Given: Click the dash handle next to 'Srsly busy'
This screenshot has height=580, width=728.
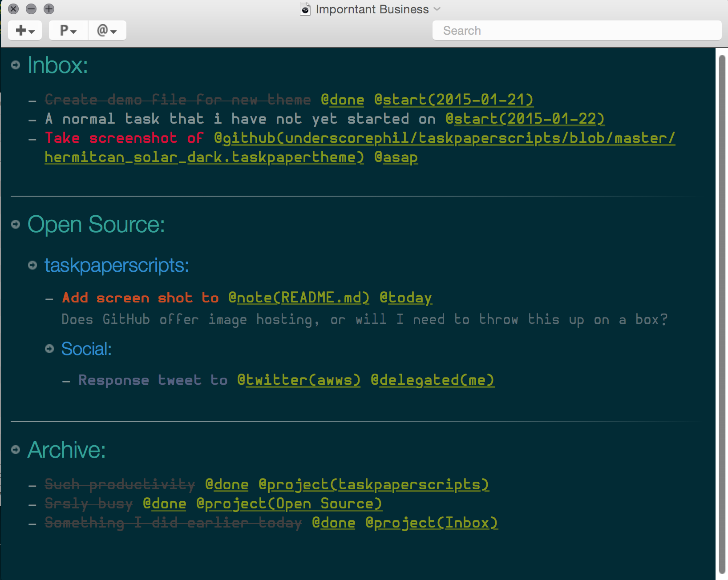Looking at the screenshot, I should click(x=32, y=503).
